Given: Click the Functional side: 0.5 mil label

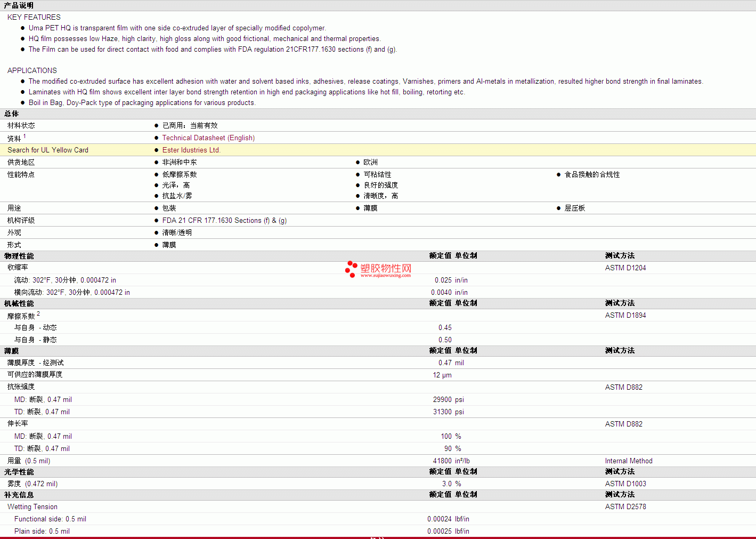Looking at the screenshot, I should 50,519.
